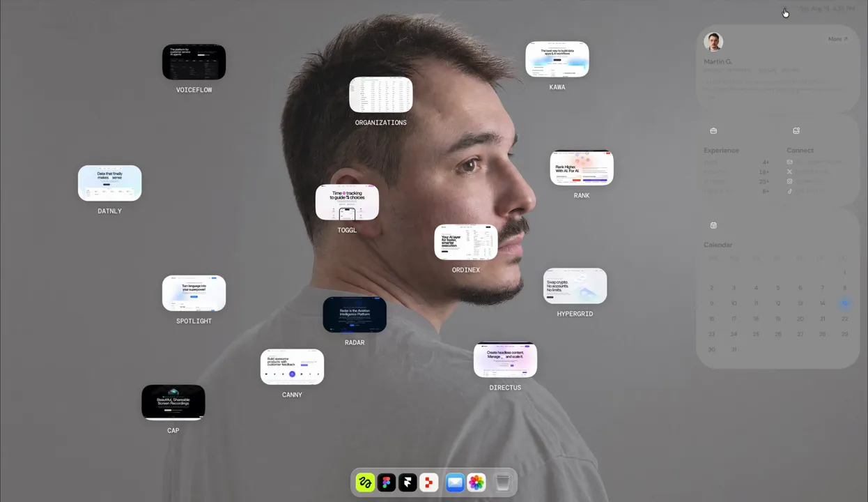Launch Framer from the dock

(408, 482)
